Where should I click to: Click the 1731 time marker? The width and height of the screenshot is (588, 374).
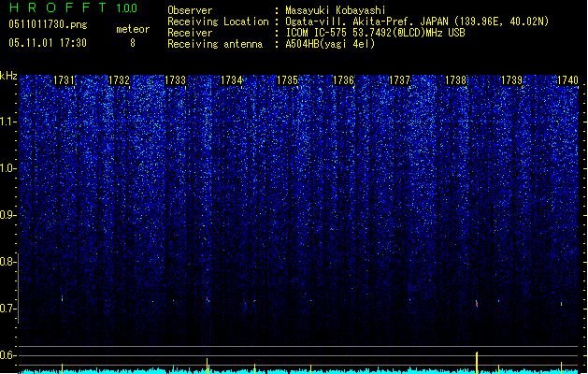[x=64, y=80]
